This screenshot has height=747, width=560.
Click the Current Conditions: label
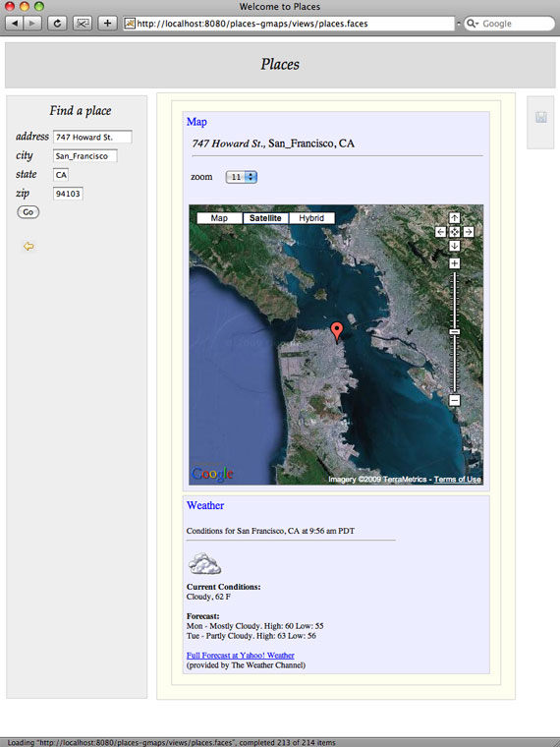point(223,587)
